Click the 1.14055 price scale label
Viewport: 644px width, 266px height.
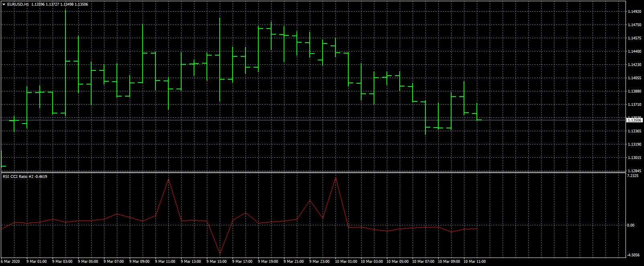click(634, 78)
